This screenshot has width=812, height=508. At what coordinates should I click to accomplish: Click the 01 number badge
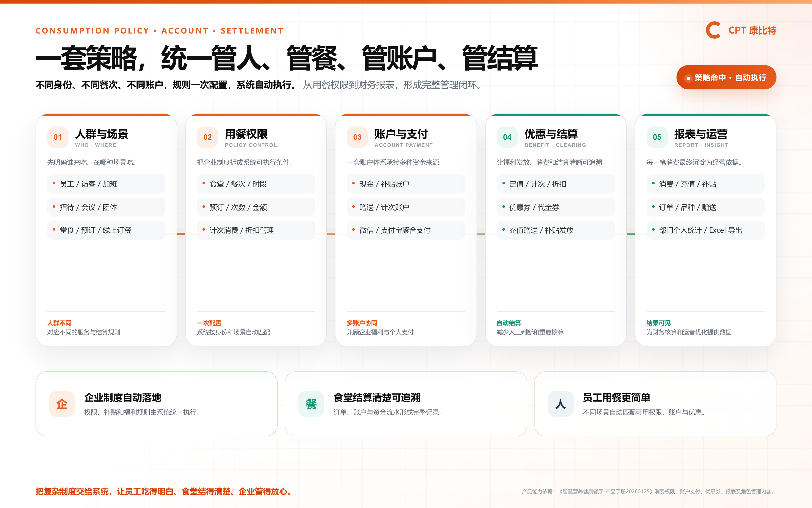pyautogui.click(x=58, y=137)
